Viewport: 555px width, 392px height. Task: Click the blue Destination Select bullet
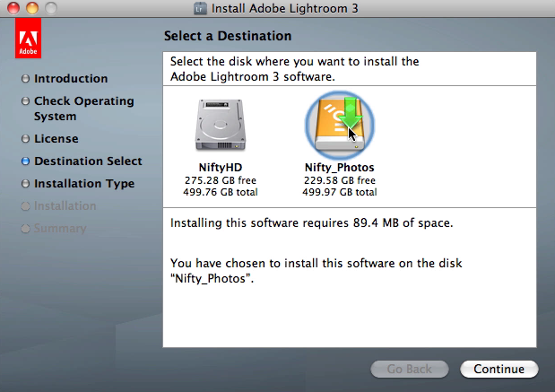click(25, 161)
